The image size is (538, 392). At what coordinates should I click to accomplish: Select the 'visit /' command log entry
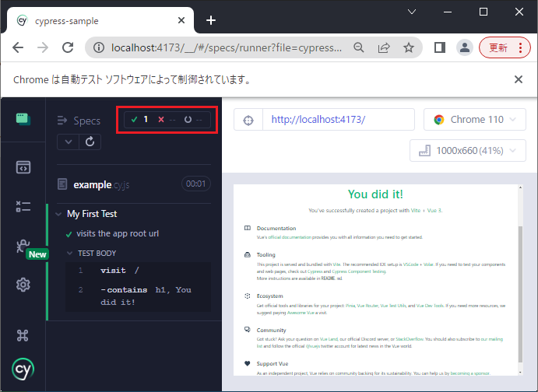(x=138, y=271)
